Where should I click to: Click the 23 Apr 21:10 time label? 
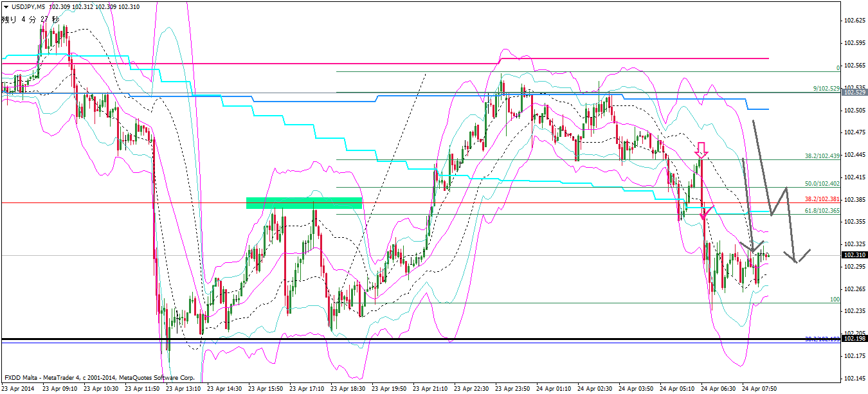(430, 389)
